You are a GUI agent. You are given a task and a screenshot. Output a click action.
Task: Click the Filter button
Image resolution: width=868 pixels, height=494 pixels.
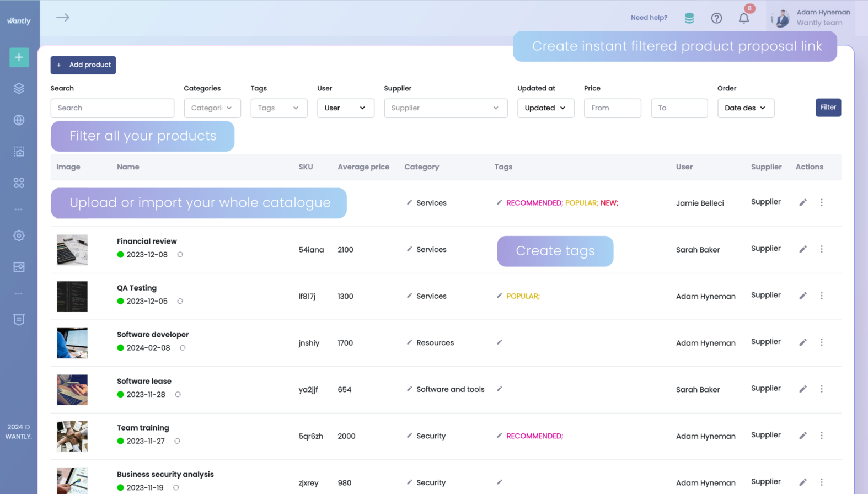[828, 108]
